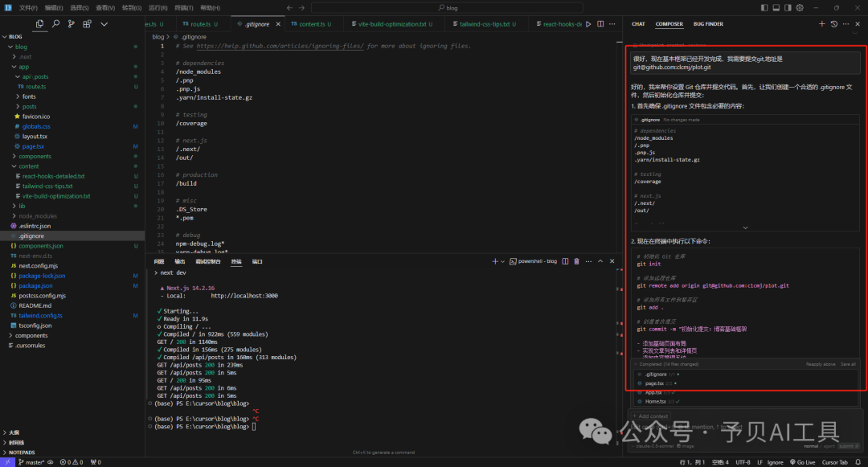Maximize the terminal panel with caret
This screenshot has height=467, width=868.
(x=600, y=261)
